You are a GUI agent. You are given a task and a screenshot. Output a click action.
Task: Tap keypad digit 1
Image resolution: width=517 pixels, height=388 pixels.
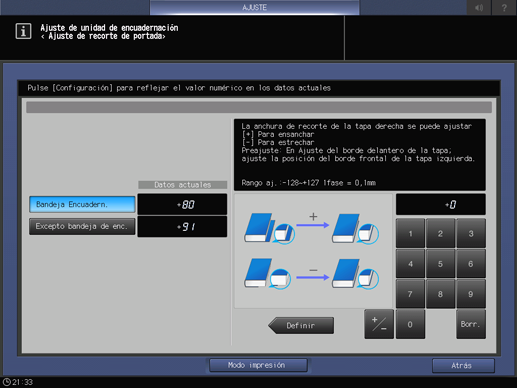tap(410, 233)
